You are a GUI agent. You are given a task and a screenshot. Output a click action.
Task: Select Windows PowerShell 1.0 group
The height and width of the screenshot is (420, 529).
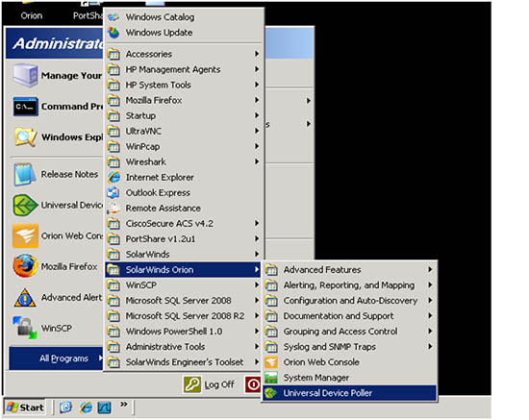pyautogui.click(x=183, y=332)
